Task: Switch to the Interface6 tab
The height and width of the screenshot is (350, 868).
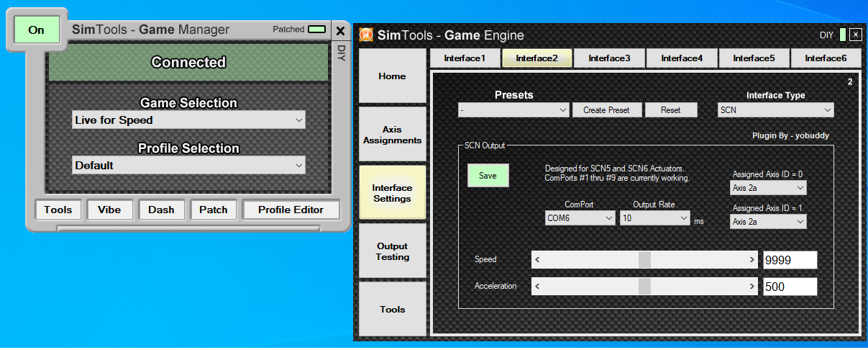Action: pyautogui.click(x=826, y=58)
